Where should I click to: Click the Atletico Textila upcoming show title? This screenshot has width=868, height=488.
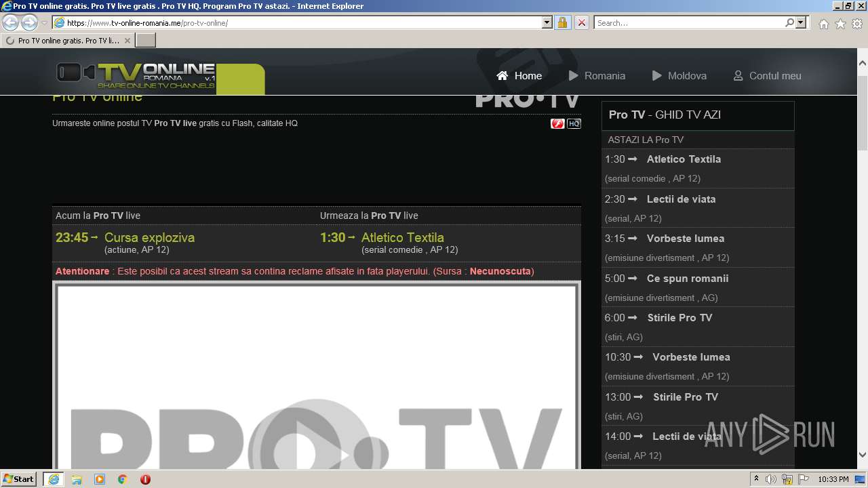403,237
